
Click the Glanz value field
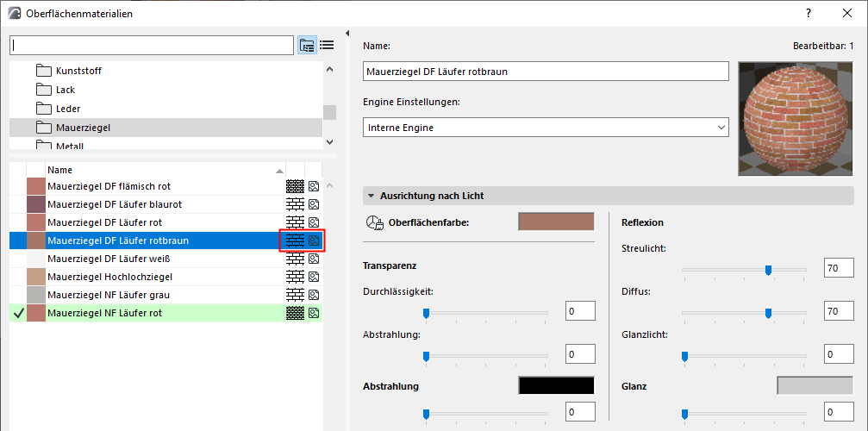[x=839, y=412]
